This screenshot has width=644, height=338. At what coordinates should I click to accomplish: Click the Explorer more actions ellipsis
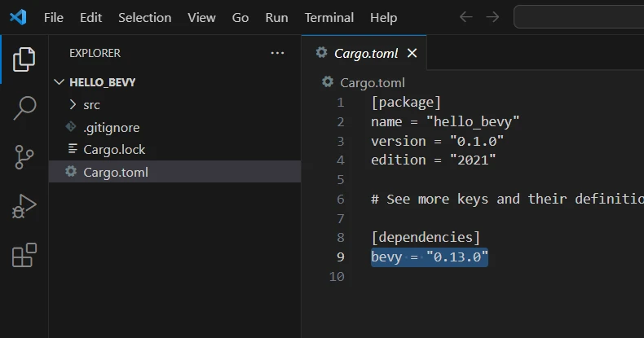pos(278,53)
